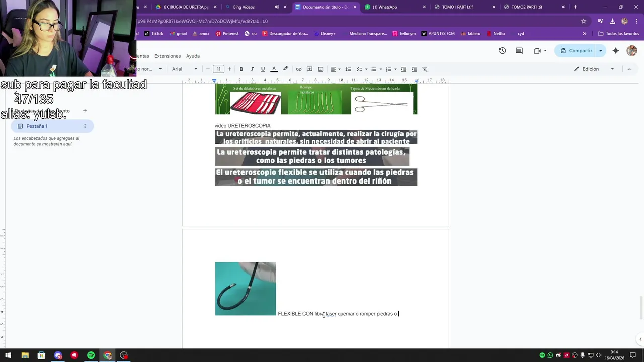Bookmark this page with the star icon
The image size is (644, 362).
(584, 21)
